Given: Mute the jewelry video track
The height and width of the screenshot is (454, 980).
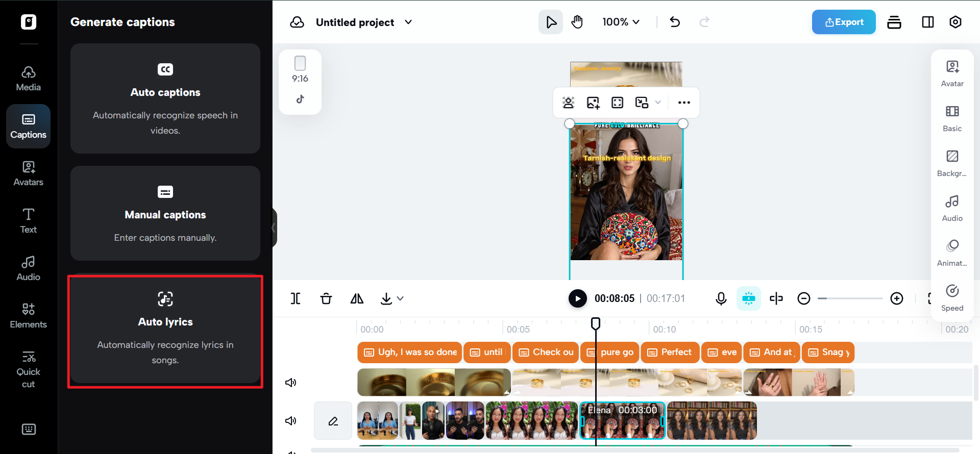Looking at the screenshot, I should pos(291,383).
